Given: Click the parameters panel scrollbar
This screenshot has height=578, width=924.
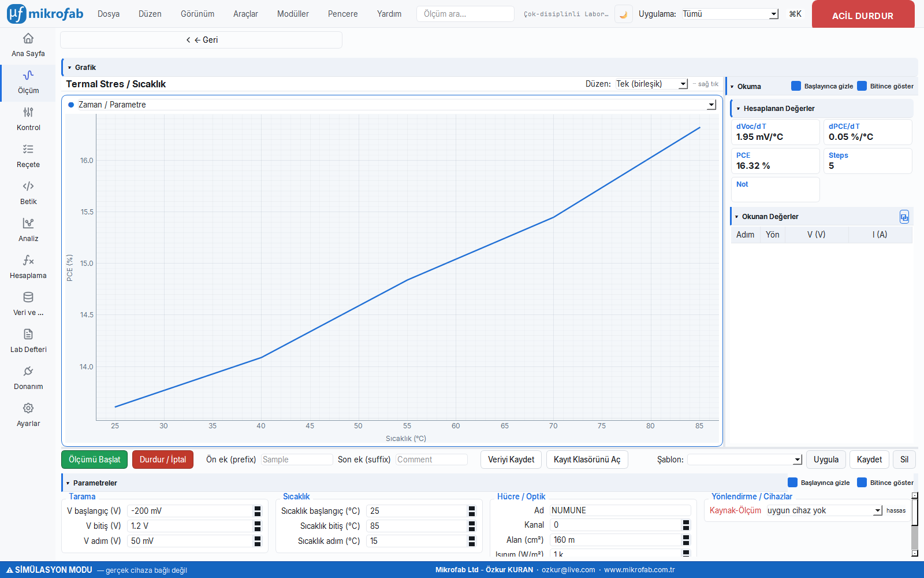Looking at the screenshot, I should (x=915, y=525).
